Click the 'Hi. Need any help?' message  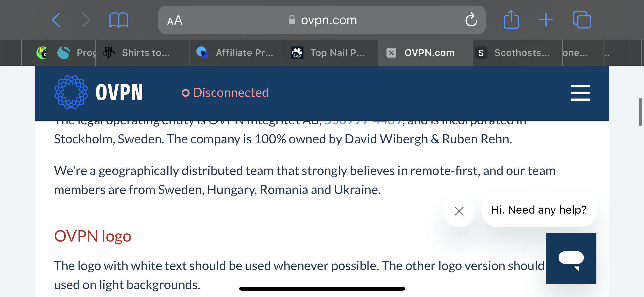539,210
